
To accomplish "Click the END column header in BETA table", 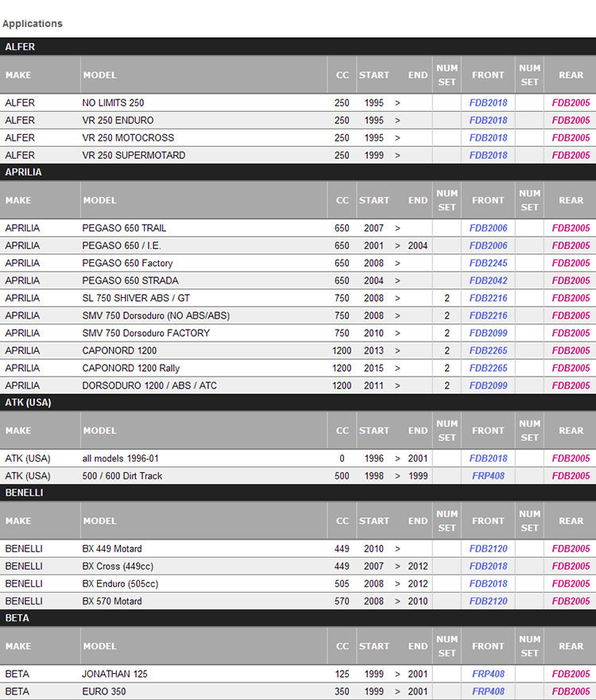I will pos(417,647).
